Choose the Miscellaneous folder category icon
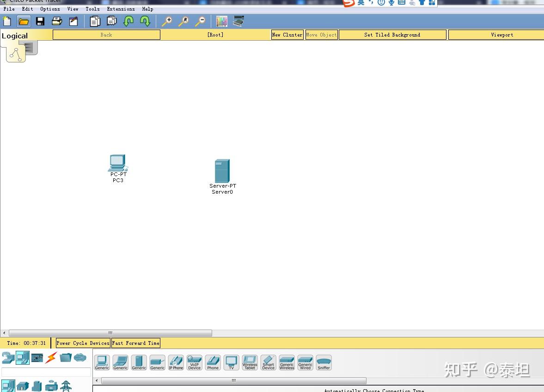Screen dimensions: 544x392 (x=66, y=358)
